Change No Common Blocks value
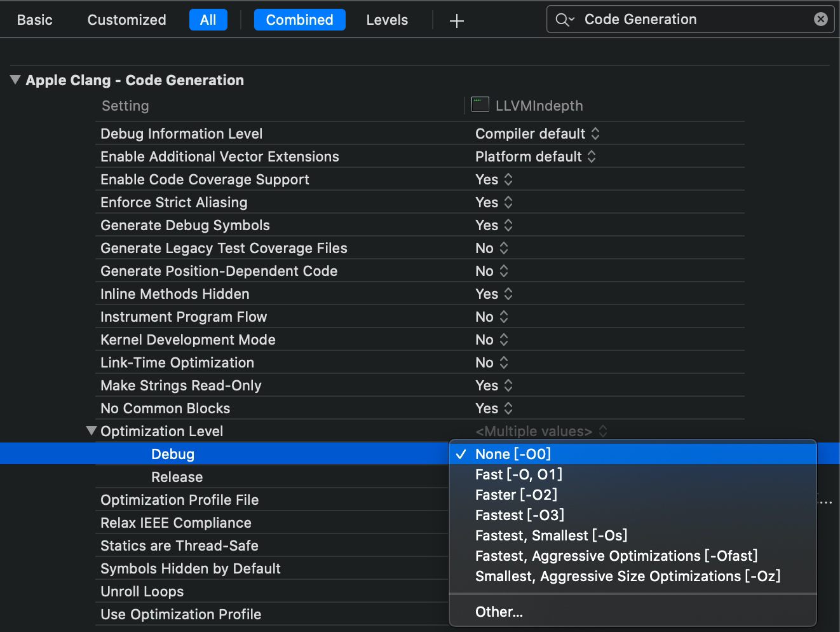This screenshot has width=840, height=632. (494, 408)
